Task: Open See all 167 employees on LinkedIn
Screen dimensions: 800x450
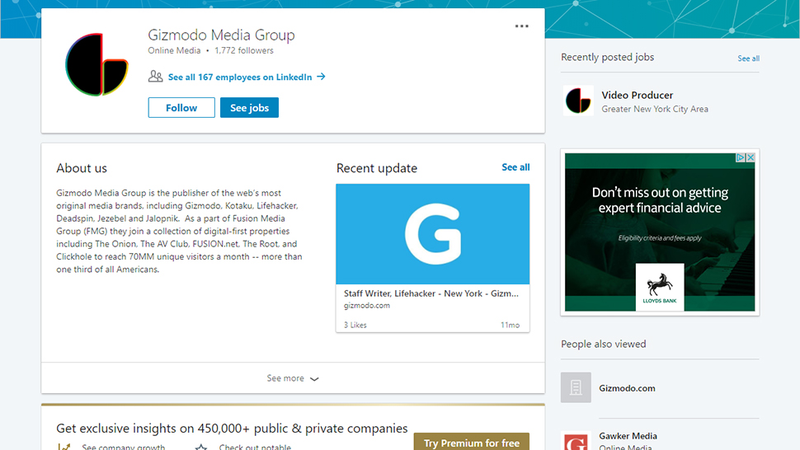Action: [x=240, y=77]
